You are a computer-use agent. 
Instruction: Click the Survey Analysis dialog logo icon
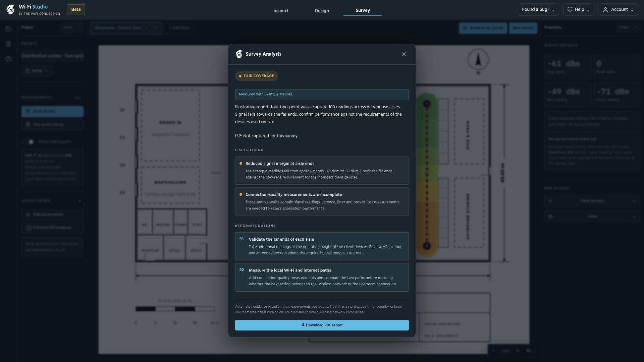[x=239, y=54]
